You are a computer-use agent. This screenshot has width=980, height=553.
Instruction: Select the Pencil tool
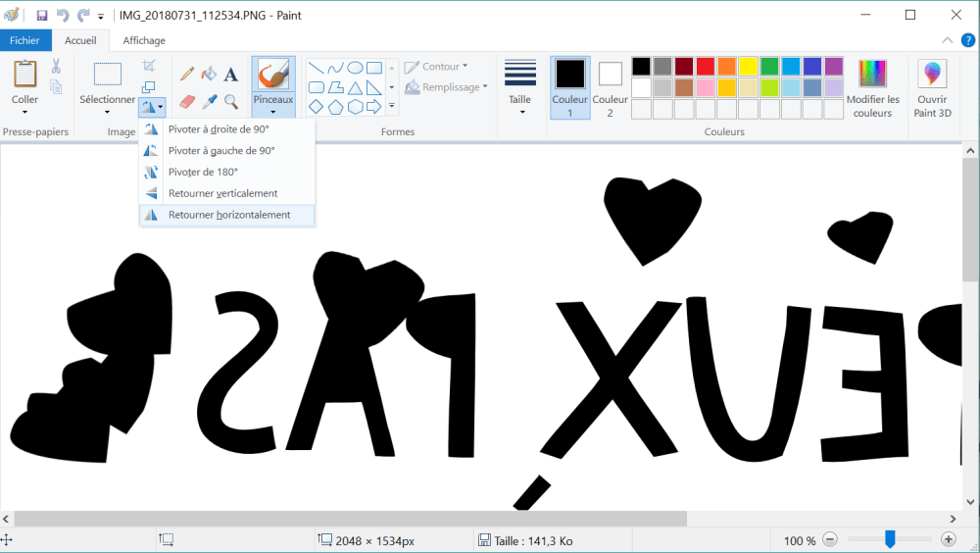coord(187,75)
